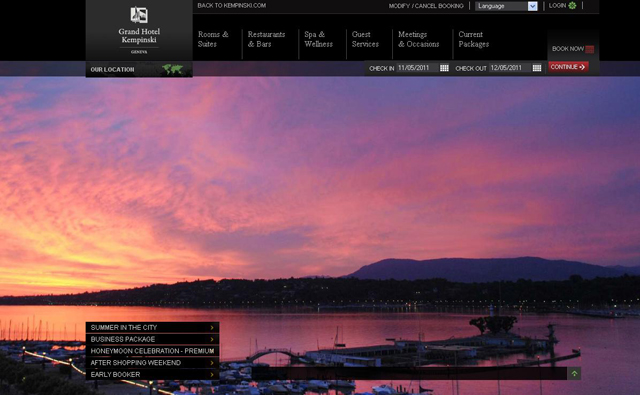Screen dimensions: 640x395
Task: Click the green login flower icon
Action: pyautogui.click(x=572, y=6)
